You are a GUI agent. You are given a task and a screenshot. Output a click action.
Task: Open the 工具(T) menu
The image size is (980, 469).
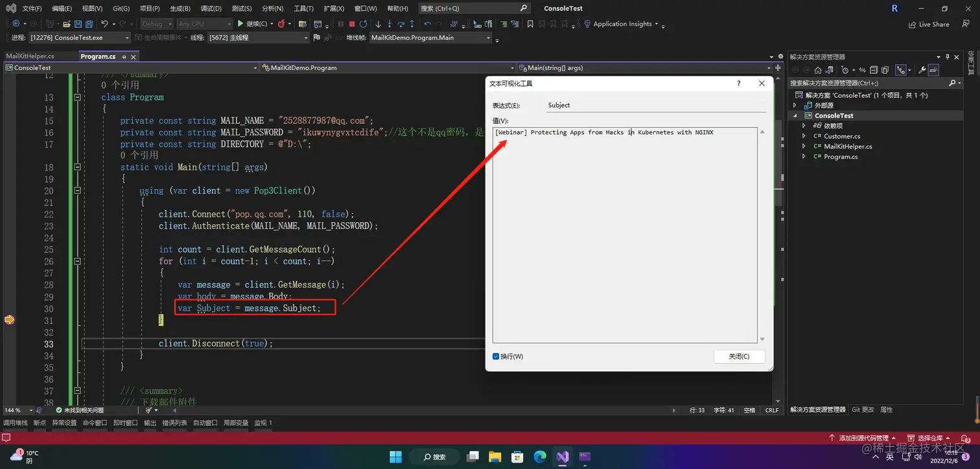pos(303,8)
